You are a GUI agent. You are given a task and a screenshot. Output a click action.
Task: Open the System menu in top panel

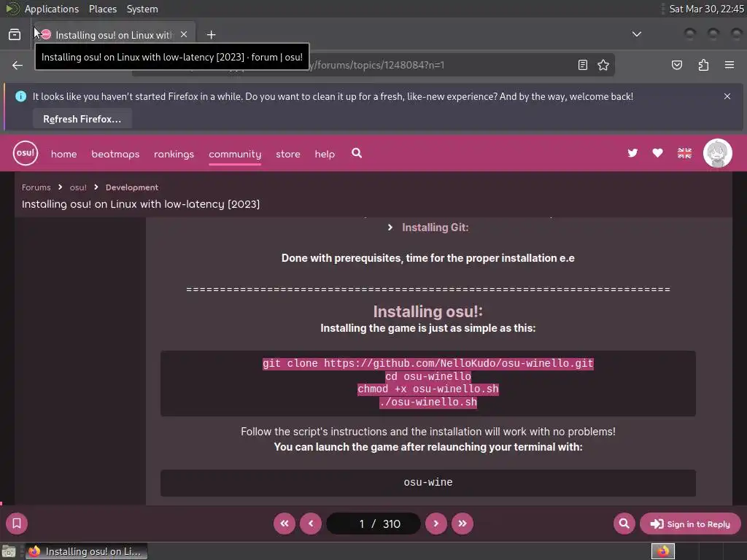coord(142,9)
